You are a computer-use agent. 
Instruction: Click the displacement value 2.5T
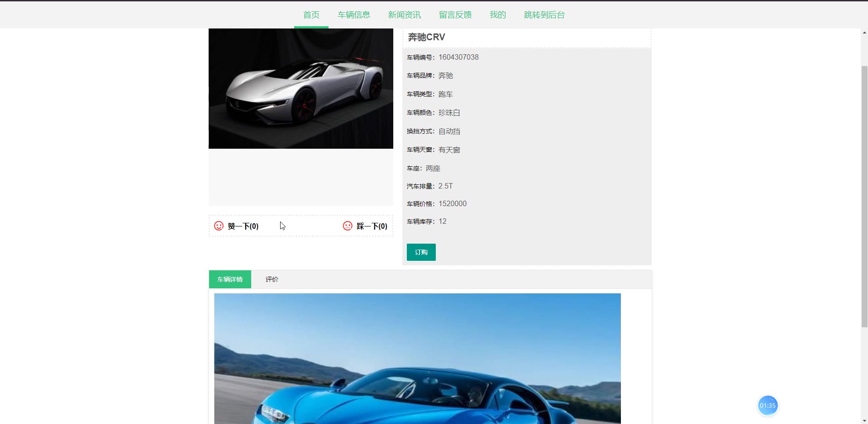(446, 186)
